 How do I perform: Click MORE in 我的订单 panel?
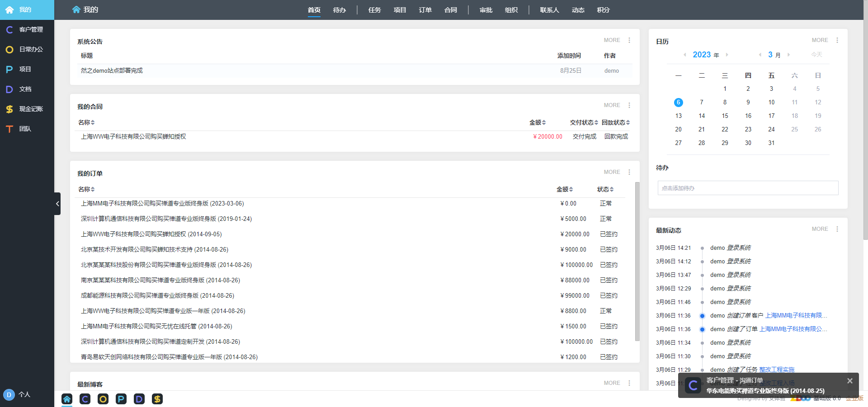612,172
